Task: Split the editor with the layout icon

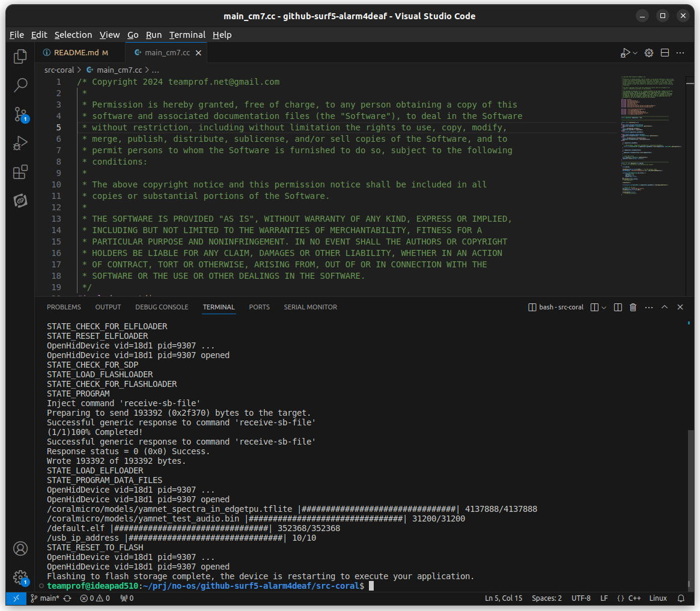Action: [665, 53]
